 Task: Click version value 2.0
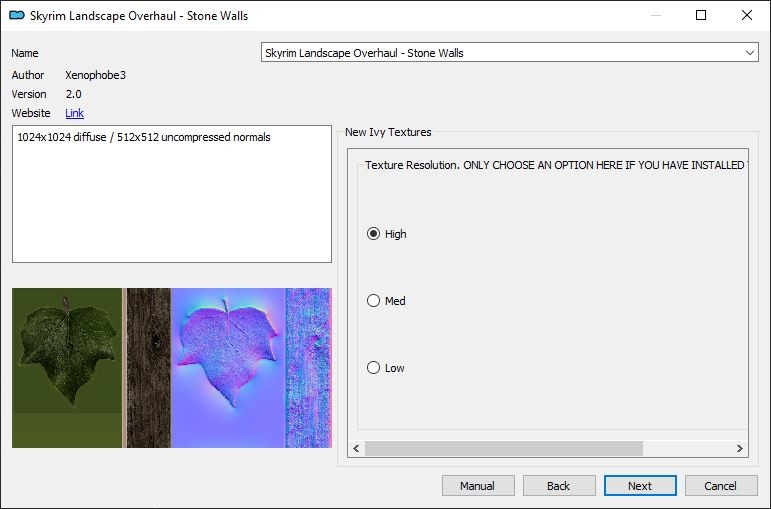click(74, 94)
